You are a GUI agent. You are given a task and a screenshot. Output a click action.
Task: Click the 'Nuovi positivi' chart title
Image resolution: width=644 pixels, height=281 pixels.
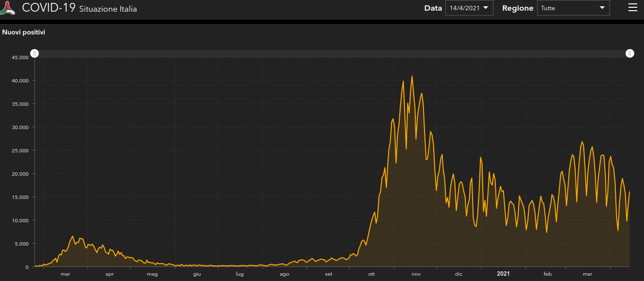click(24, 33)
